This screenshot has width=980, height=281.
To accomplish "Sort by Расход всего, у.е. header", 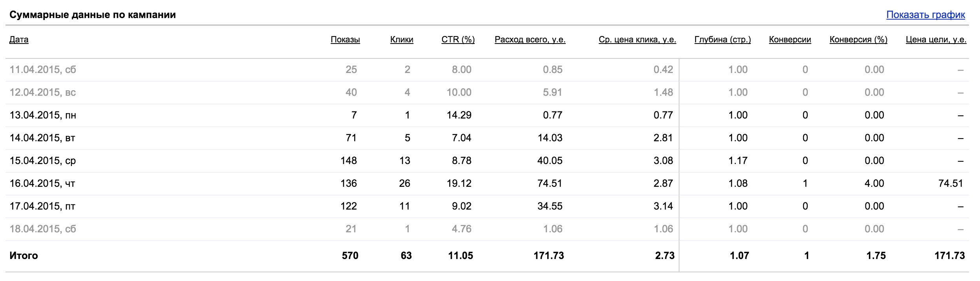I will [530, 39].
